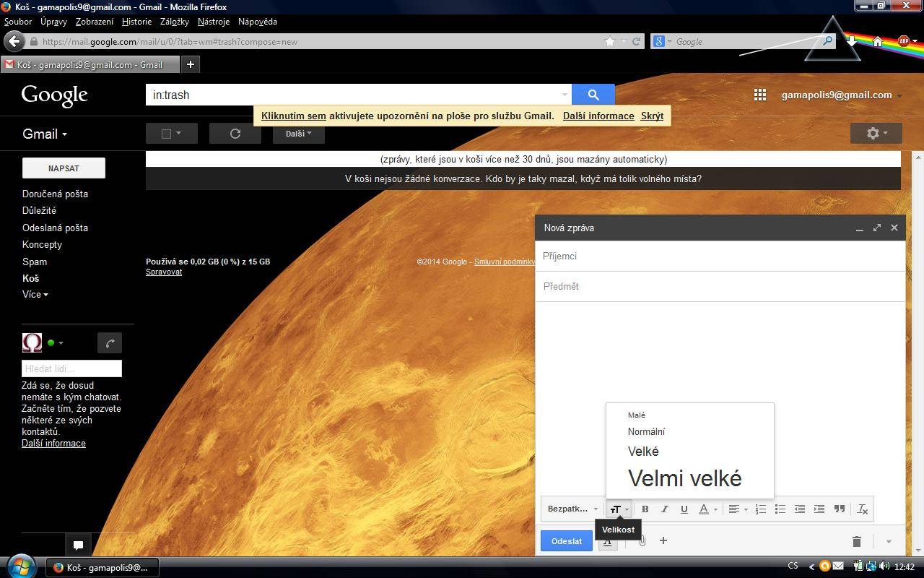Image resolution: width=924 pixels, height=578 pixels.
Task: Open the Google apps grid
Action: point(759,95)
